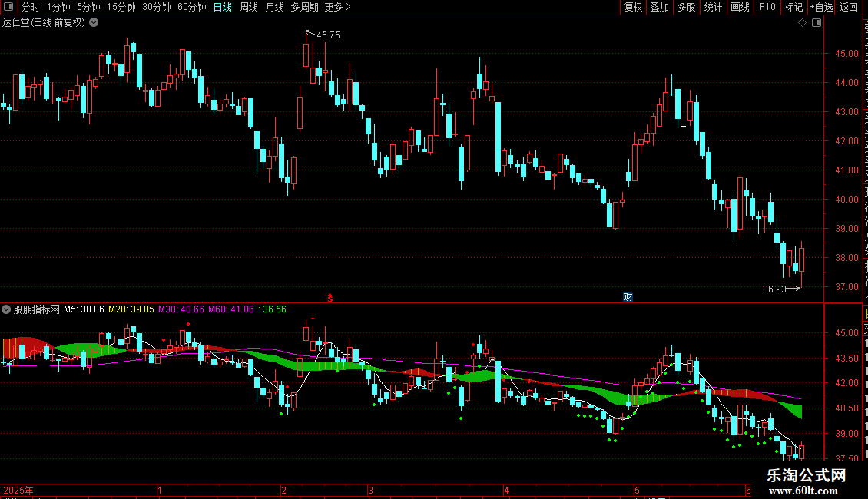Click the 36.93 low price label
868x499 pixels.
[x=774, y=289]
